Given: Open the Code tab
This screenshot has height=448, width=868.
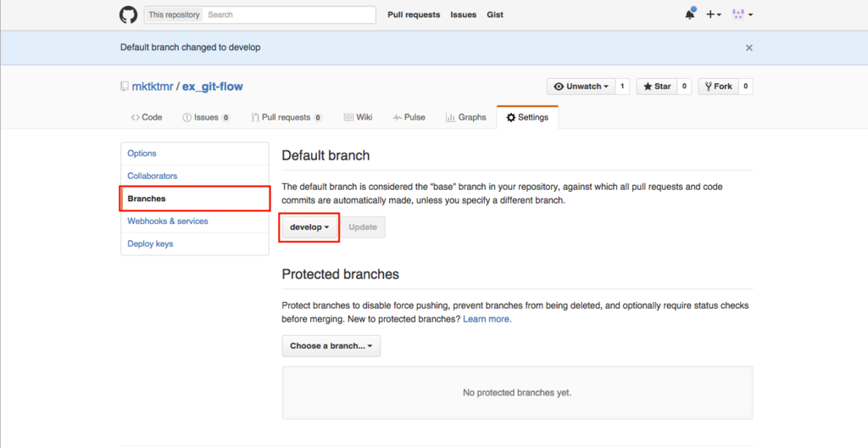Looking at the screenshot, I should [147, 118].
